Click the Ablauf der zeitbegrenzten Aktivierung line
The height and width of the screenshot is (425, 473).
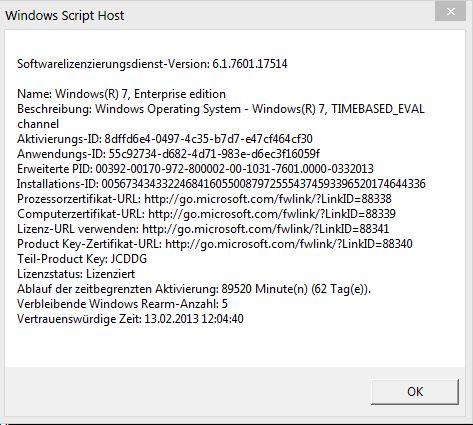[194, 289]
